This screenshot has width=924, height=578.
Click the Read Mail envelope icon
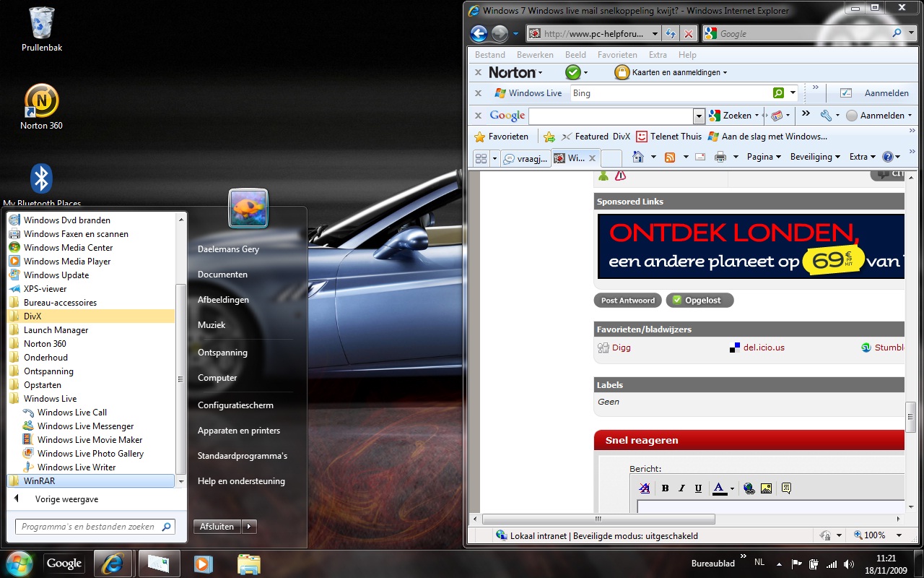tap(700, 157)
